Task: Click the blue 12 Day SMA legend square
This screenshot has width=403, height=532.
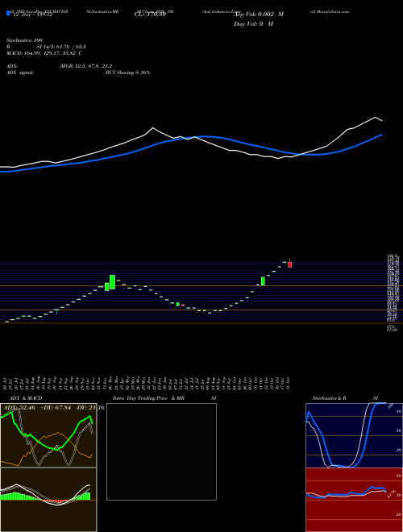Action: (8, 13)
